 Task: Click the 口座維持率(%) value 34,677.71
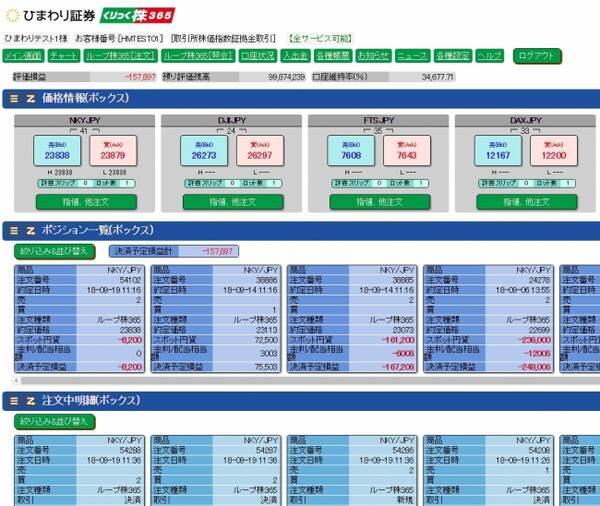[438, 77]
